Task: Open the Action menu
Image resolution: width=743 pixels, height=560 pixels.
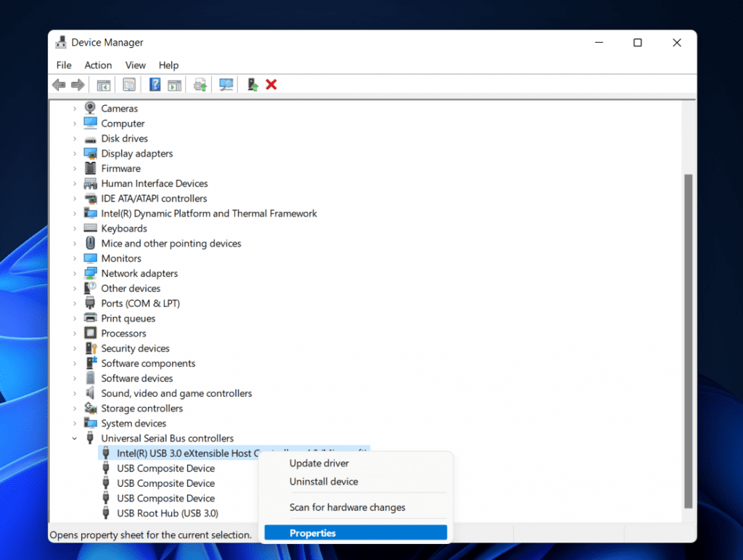Action: [x=98, y=65]
